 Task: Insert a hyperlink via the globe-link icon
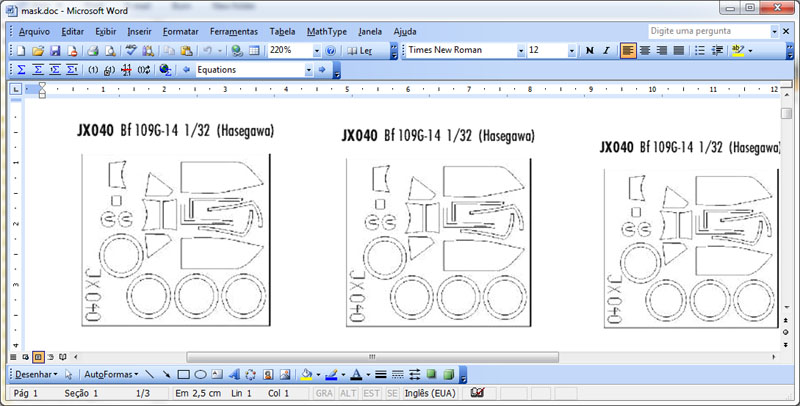point(237,50)
